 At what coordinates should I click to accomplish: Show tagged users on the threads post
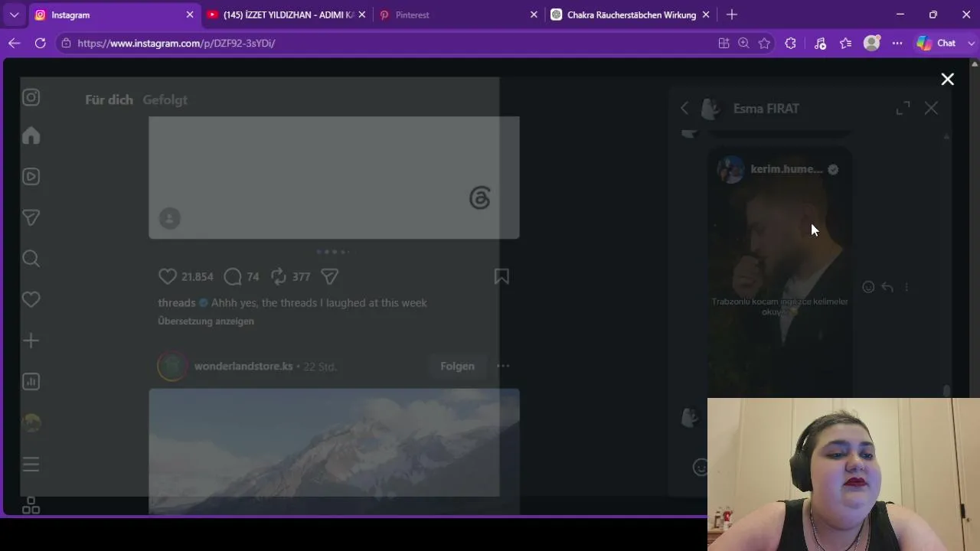coord(170,219)
